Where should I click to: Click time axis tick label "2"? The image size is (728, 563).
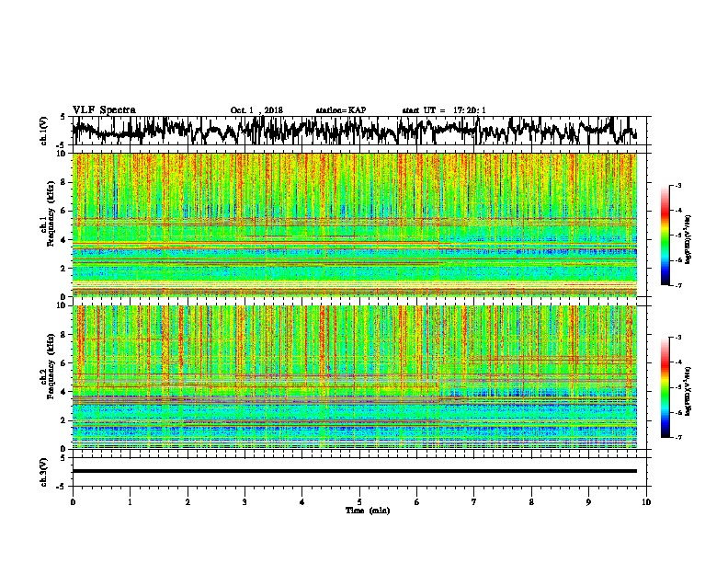click(188, 502)
